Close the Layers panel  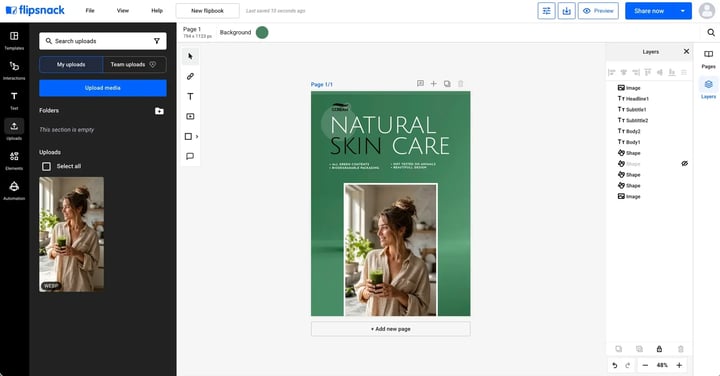click(x=686, y=51)
